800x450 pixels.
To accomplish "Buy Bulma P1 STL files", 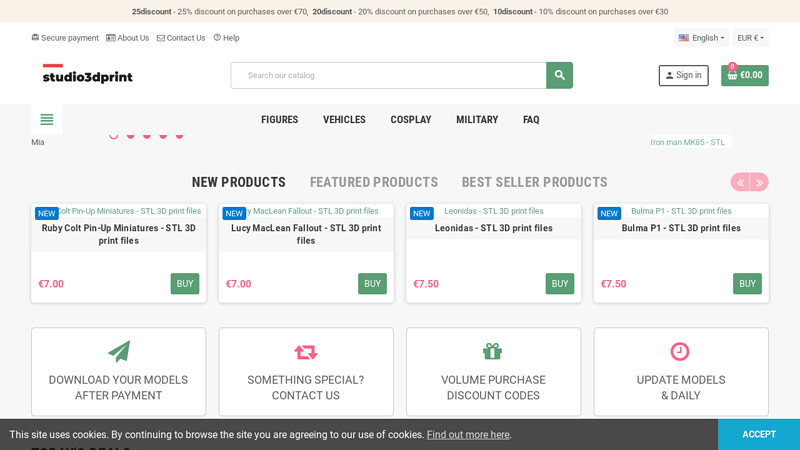I will [747, 284].
